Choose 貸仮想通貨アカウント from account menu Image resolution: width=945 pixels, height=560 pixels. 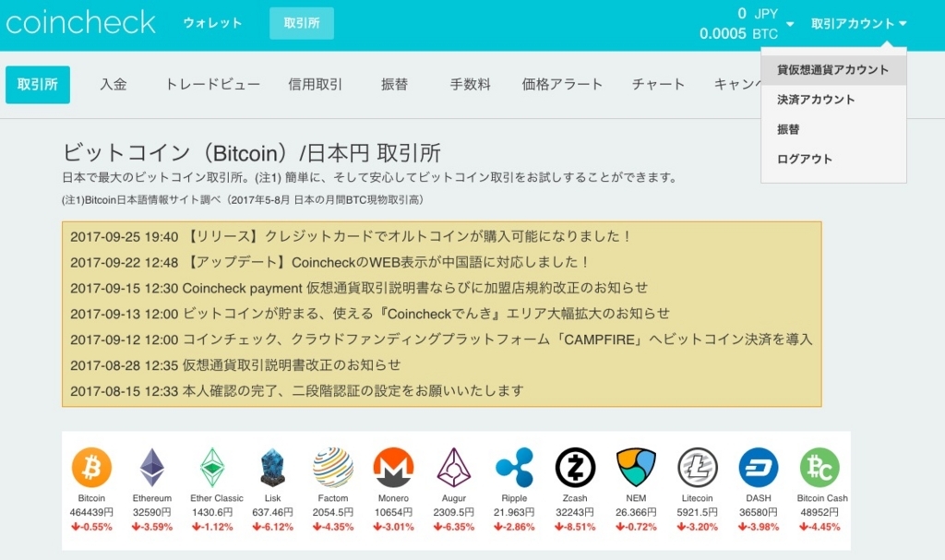[x=832, y=70]
